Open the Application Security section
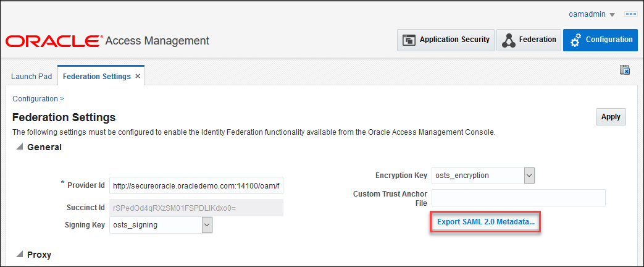 446,40
